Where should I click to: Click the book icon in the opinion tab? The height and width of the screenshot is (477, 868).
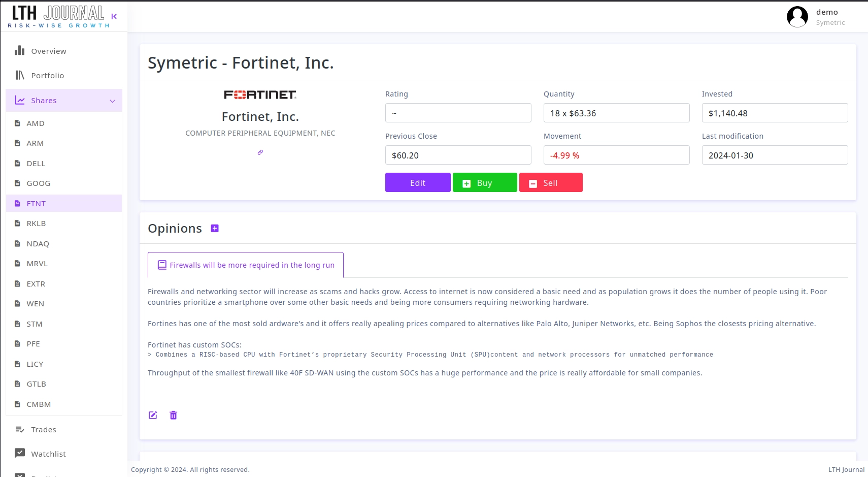(162, 265)
